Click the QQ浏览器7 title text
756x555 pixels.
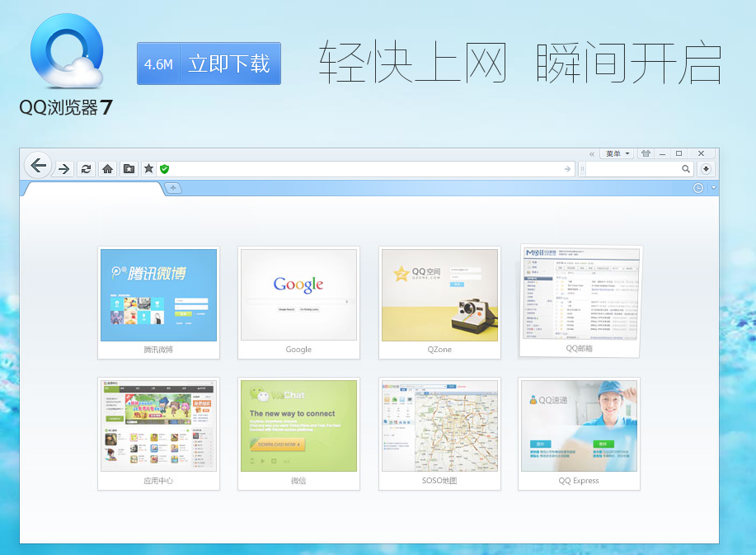tap(66, 107)
